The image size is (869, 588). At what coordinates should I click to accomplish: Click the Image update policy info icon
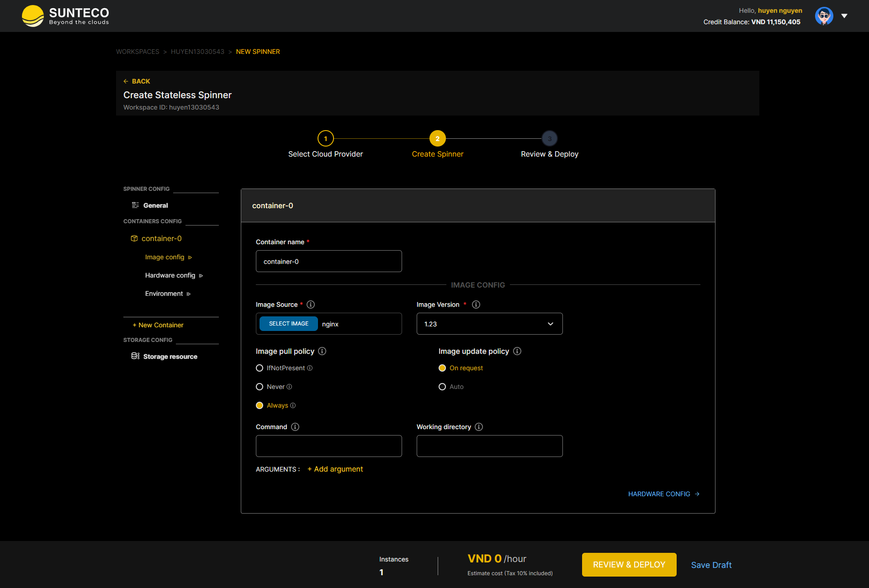(x=517, y=351)
